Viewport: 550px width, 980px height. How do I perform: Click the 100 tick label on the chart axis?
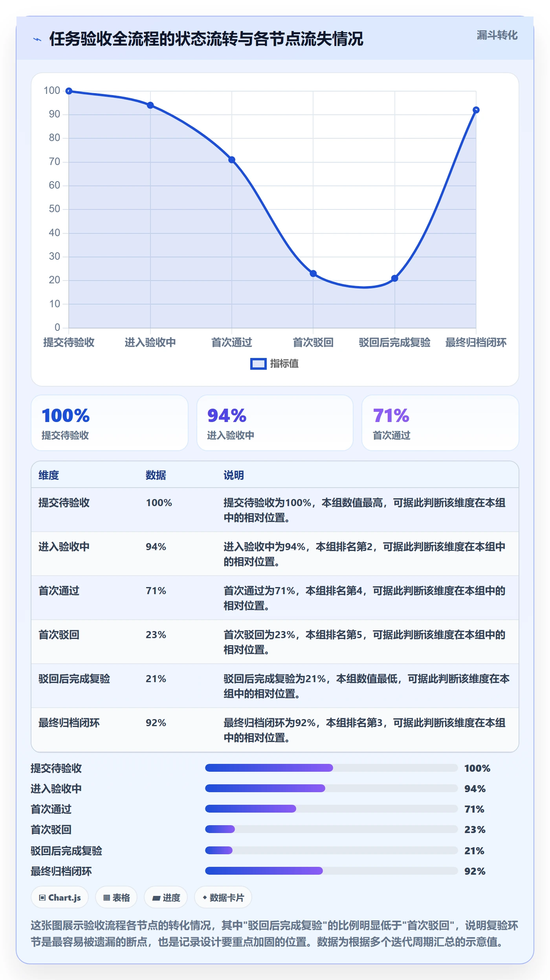52,91
